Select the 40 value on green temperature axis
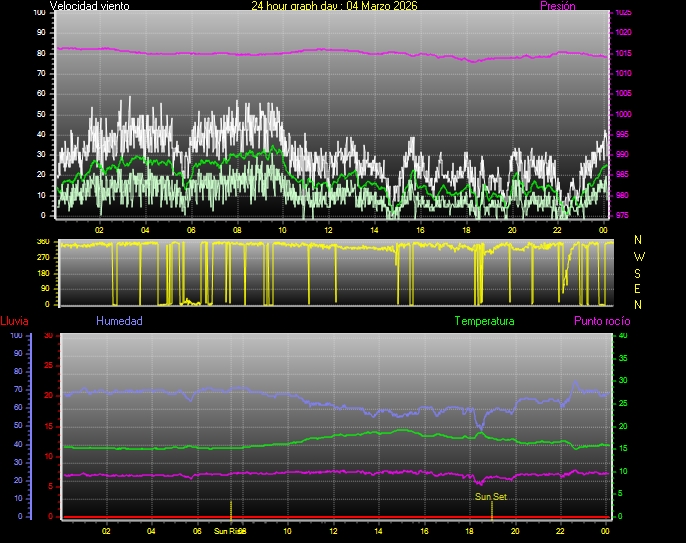 point(623,336)
